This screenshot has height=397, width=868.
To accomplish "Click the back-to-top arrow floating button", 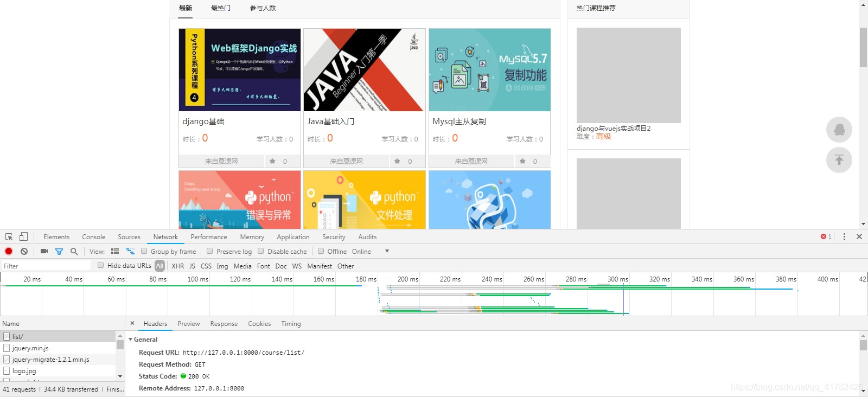I will coord(839,160).
